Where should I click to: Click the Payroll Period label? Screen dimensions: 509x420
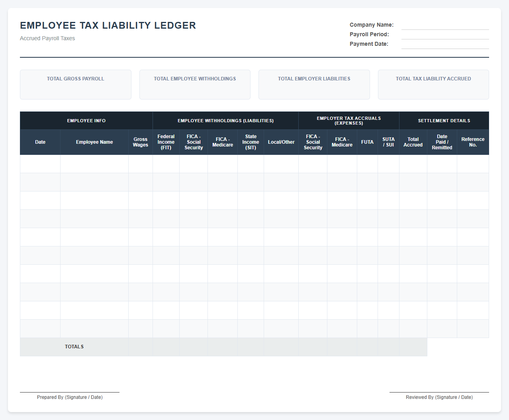pyautogui.click(x=369, y=34)
